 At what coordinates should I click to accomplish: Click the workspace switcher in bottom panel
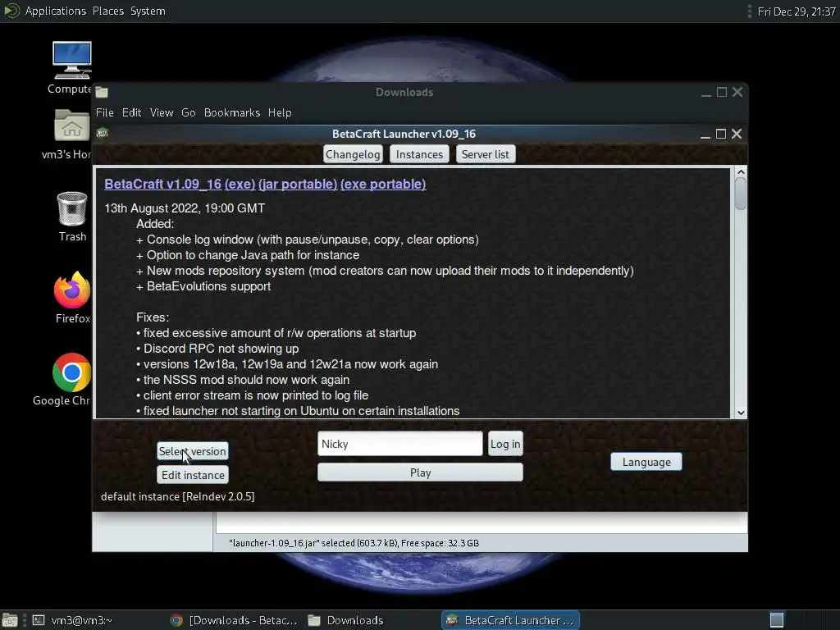point(777,620)
